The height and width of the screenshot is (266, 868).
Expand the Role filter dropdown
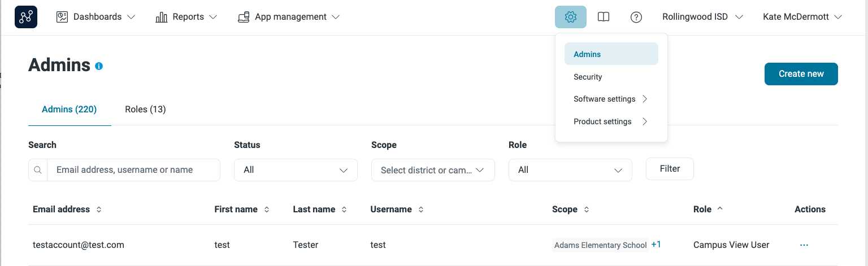point(570,170)
